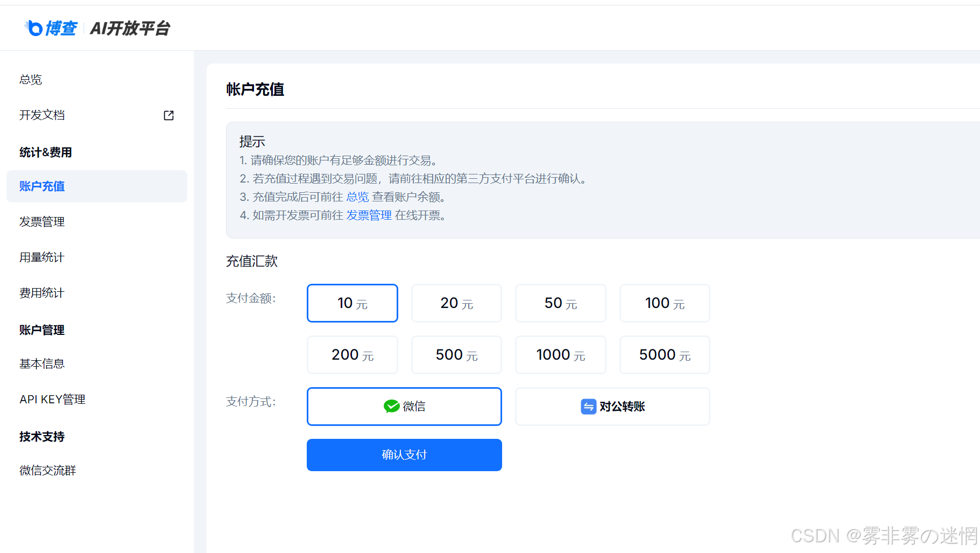Click the 统计&费用 section heading
980x553 pixels.
coord(46,152)
